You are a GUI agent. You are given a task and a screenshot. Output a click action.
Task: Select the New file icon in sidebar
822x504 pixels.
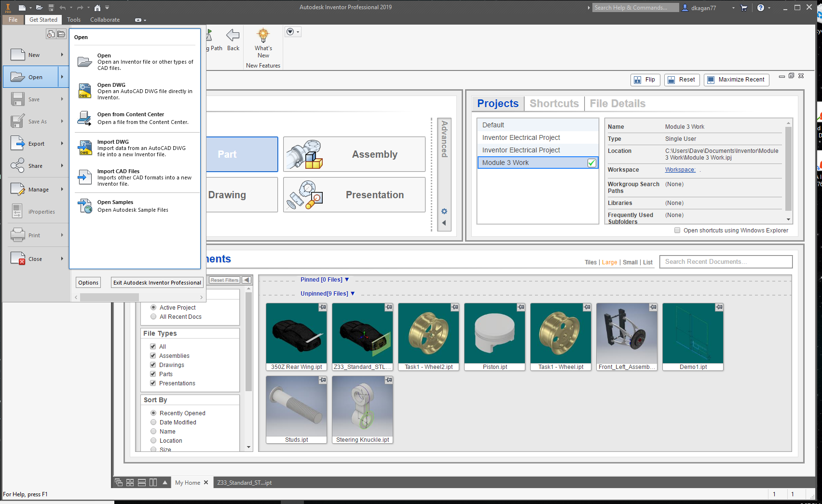18,54
